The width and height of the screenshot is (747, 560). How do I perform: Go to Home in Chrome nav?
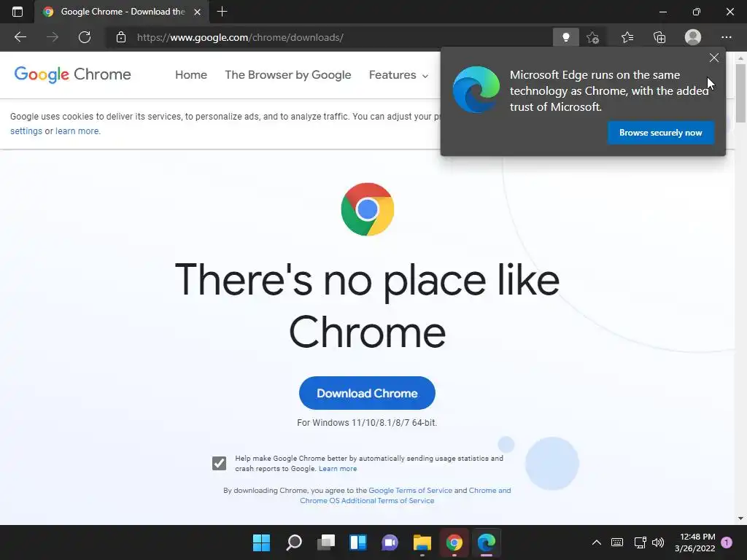[x=191, y=75]
